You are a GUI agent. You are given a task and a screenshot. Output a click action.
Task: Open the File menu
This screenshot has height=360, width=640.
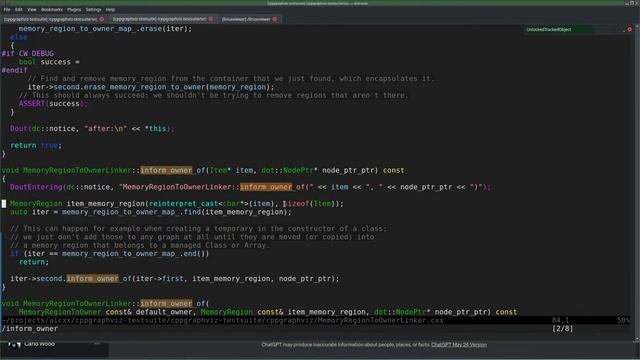(7, 9)
